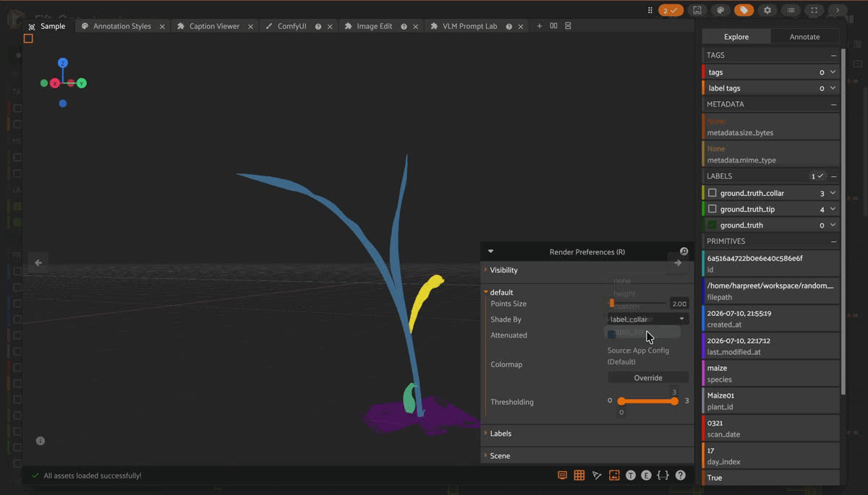
Task: Click the Points Size value field 2.00
Action: [x=679, y=304]
